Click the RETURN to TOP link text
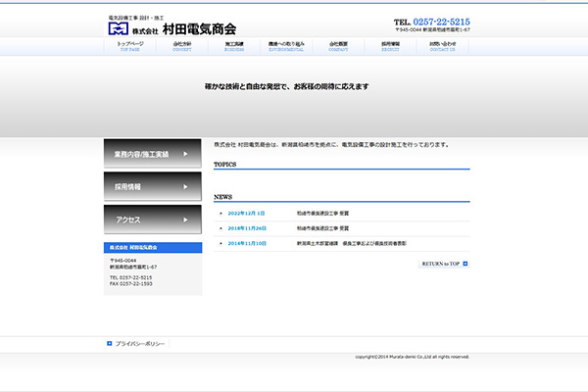Image resolution: width=588 pixels, height=392 pixels. pyautogui.click(x=440, y=264)
